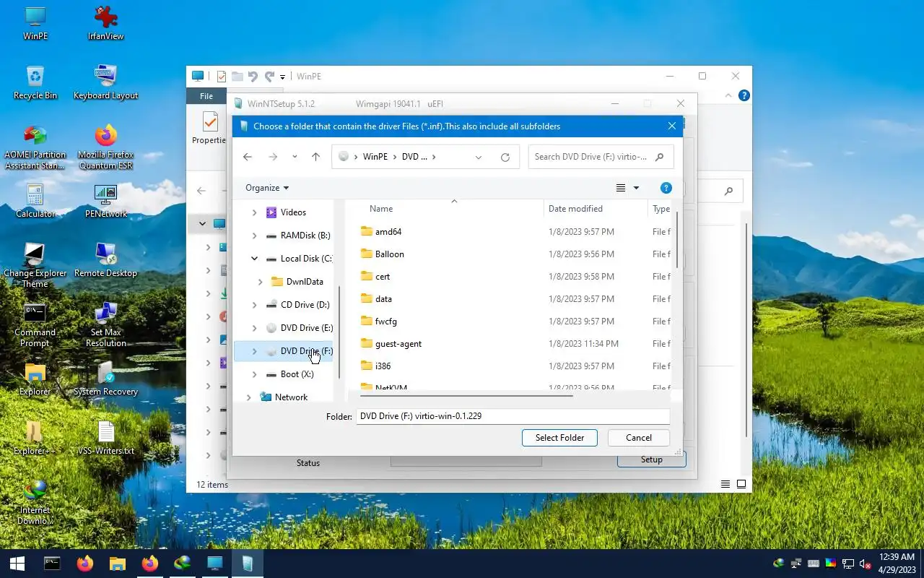Open customize quick access toolbar dropdown
This screenshot has width=924, height=578.
click(x=282, y=76)
